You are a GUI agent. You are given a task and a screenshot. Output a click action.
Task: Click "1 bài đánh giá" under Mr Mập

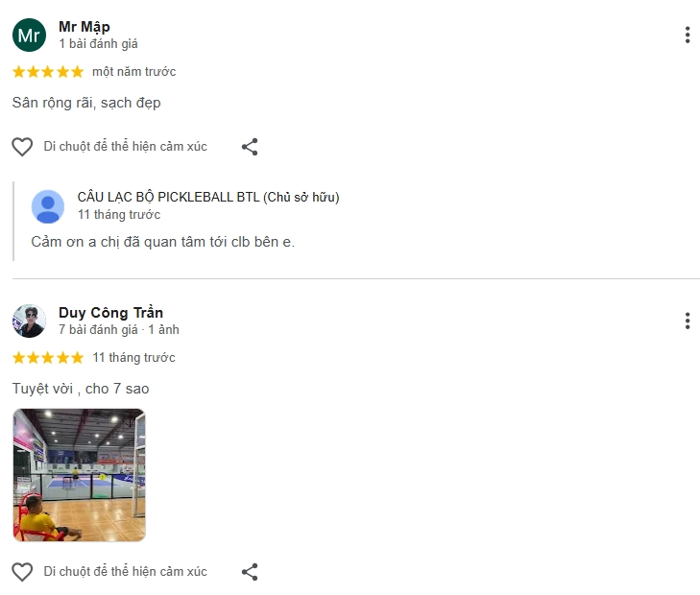pyautogui.click(x=98, y=44)
